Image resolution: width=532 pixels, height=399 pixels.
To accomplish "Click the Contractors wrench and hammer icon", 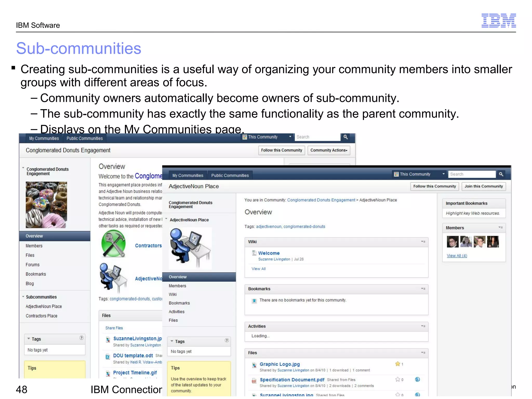I will 114,244.
